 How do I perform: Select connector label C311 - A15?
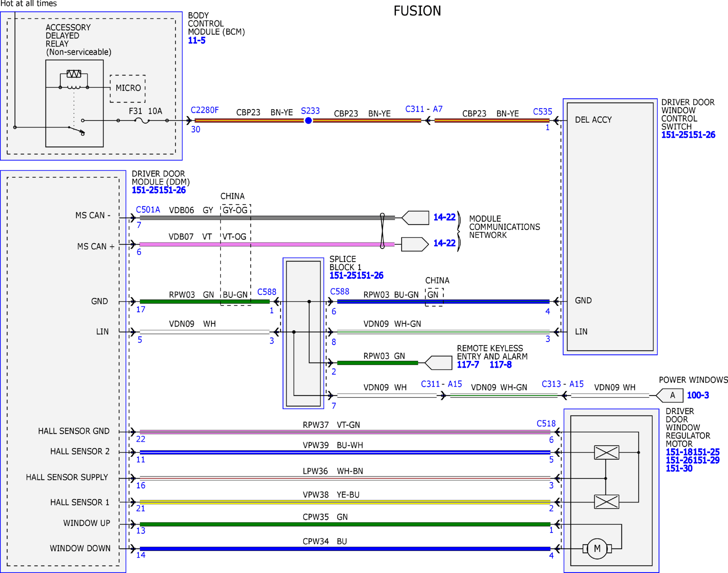[x=442, y=384]
